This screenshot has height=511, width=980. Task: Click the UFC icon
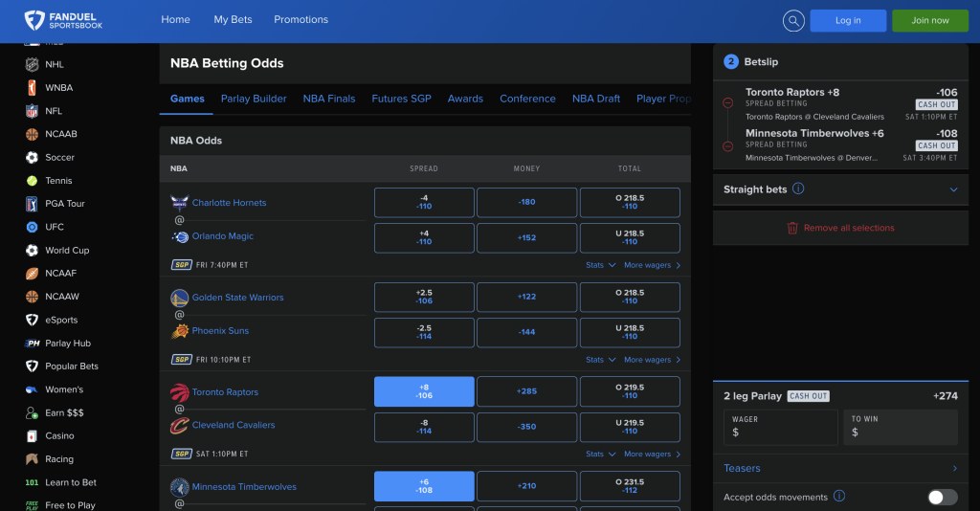32,227
